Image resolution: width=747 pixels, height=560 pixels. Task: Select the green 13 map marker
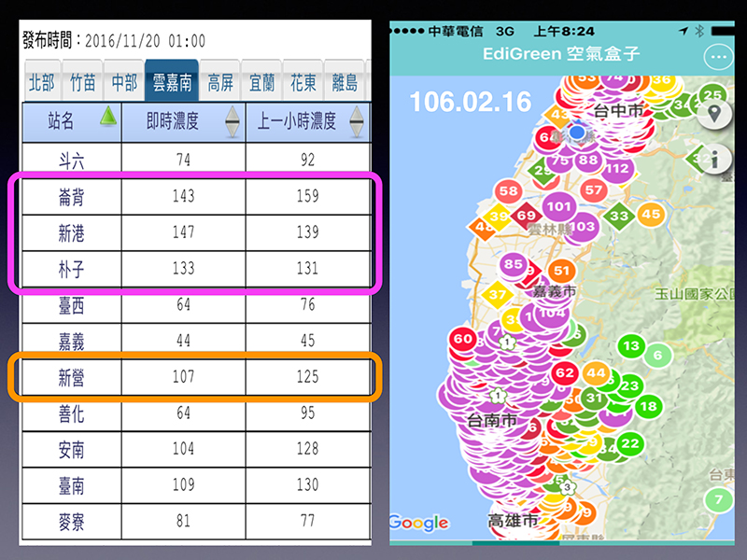click(631, 345)
